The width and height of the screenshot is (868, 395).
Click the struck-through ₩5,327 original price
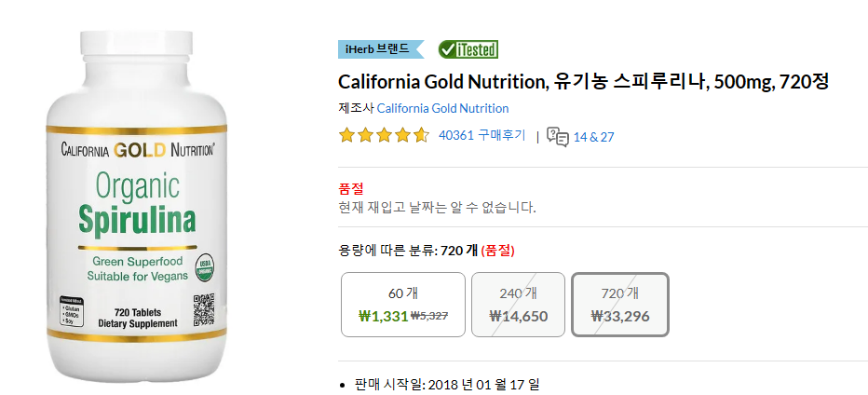(x=429, y=316)
